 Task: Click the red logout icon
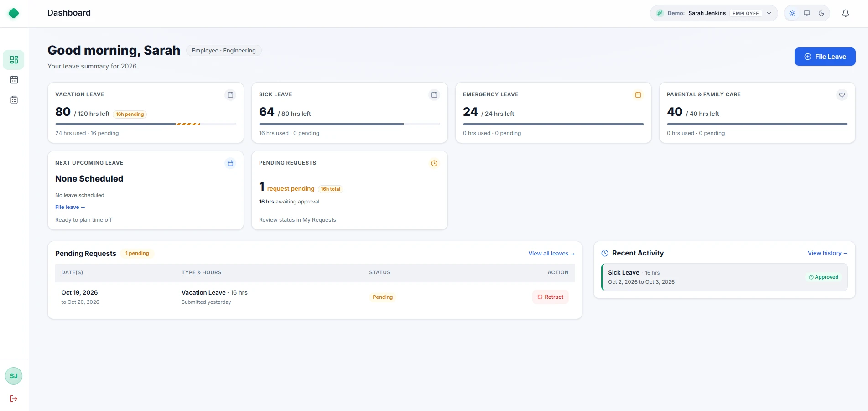(14, 399)
